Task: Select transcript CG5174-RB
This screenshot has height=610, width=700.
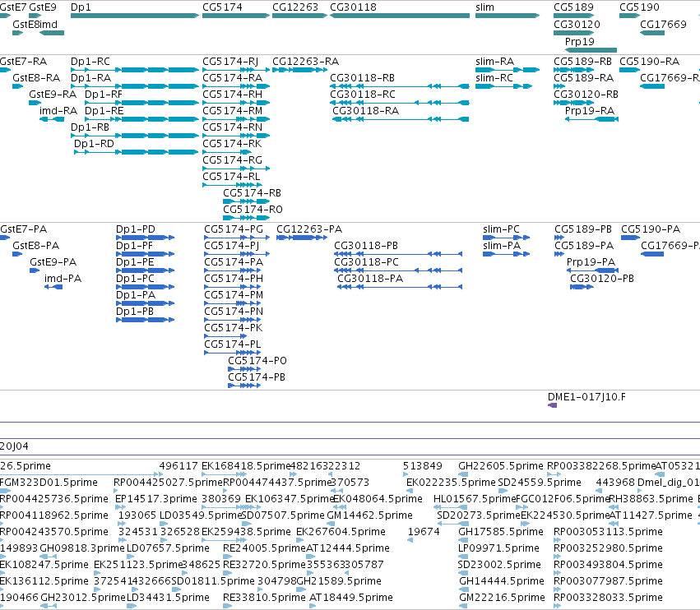Action: pos(247,201)
